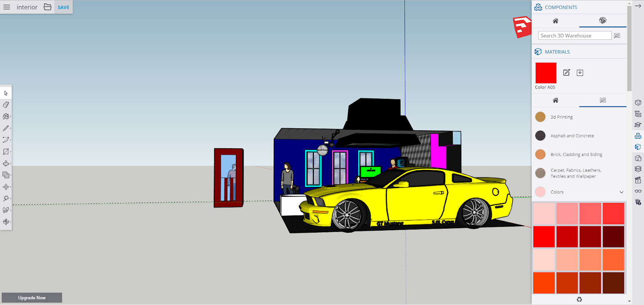Activate the Walk footprints tool
This screenshot has width=644, height=305.
click(6, 210)
